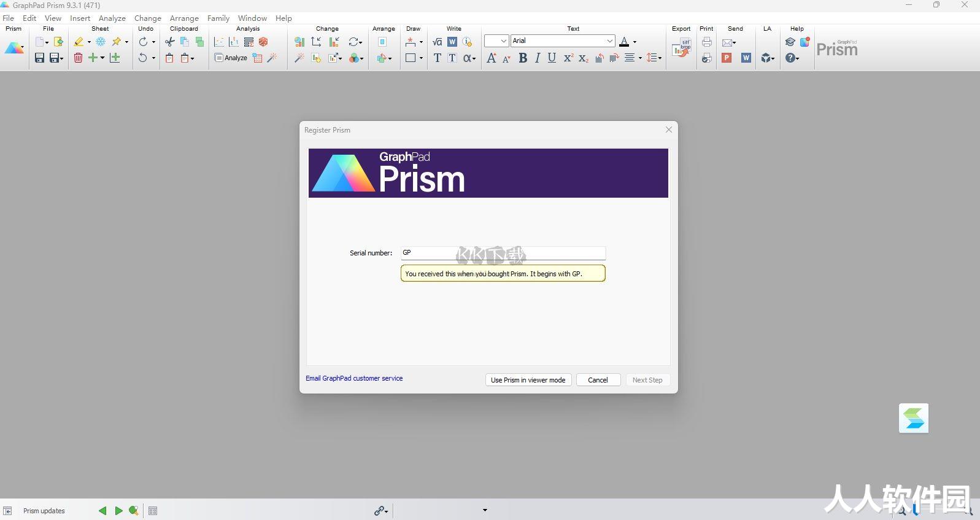Click the magic wand icon in Change group
Screen dimensions: 980x520
(299, 58)
